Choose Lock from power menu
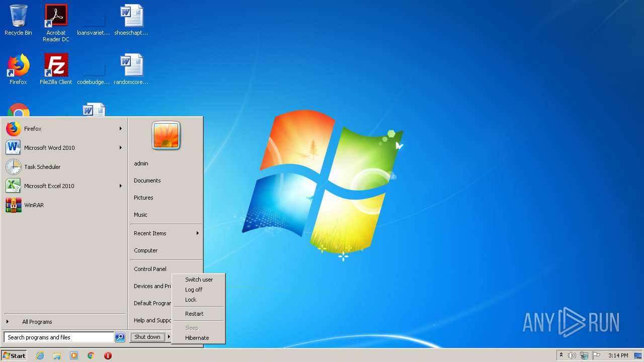This screenshot has height=362, width=644. (198, 300)
